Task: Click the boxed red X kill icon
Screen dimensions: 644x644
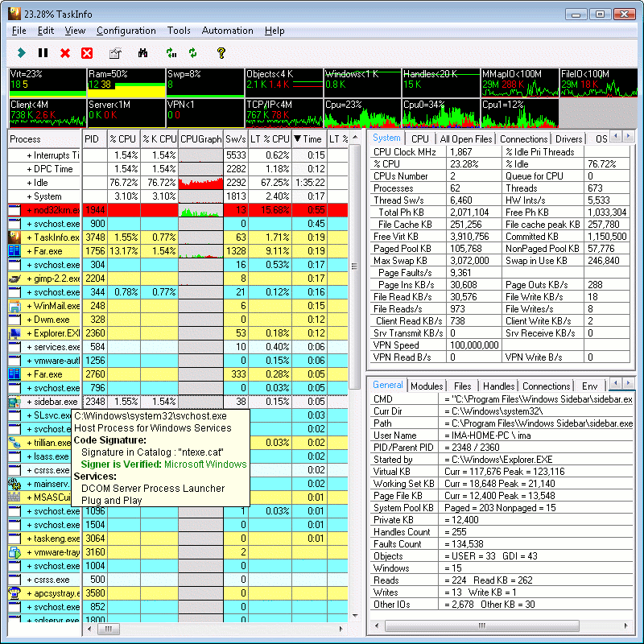Action: tap(87, 53)
